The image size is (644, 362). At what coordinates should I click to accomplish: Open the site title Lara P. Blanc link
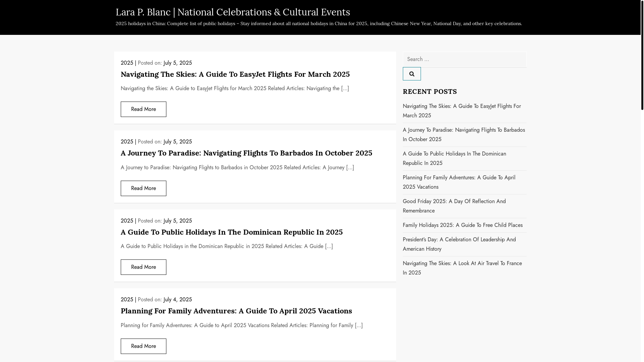point(232,12)
